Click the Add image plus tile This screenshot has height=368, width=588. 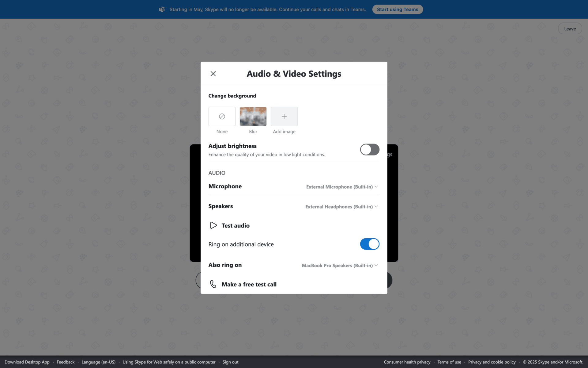click(284, 116)
